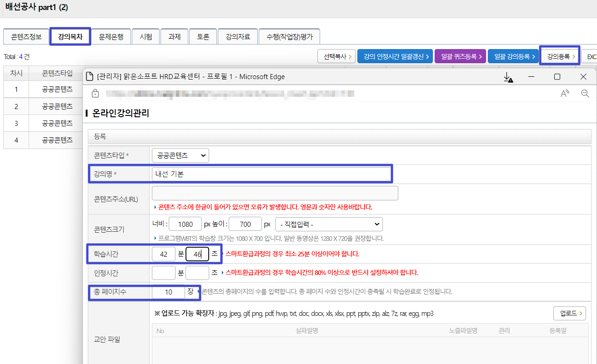Image resolution: width=597 pixels, height=364 pixels.
Task: Click the 콘텐츠주소(URL) input field
Action: 275,193
